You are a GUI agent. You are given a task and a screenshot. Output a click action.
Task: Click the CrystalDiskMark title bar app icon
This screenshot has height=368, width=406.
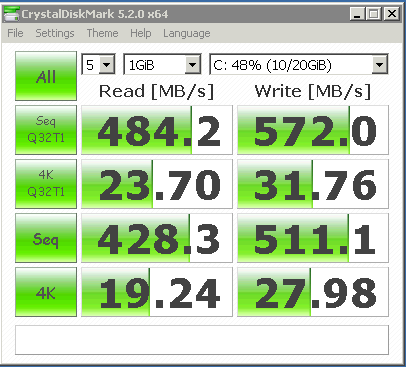[x=12, y=14]
